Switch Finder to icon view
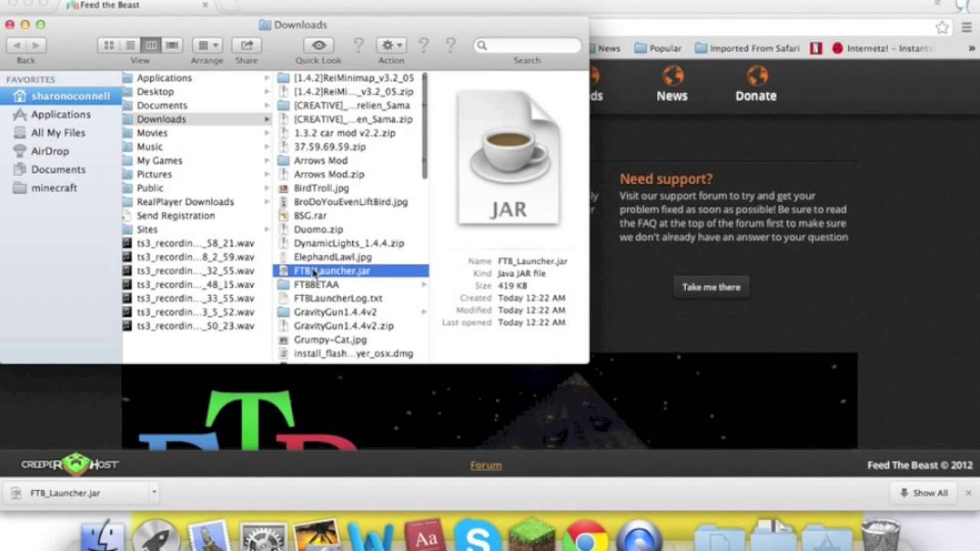The width and height of the screenshot is (980, 551). pos(109,46)
